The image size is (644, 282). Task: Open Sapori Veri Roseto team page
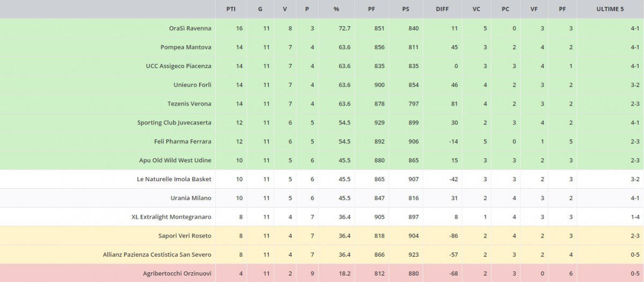[185, 235]
